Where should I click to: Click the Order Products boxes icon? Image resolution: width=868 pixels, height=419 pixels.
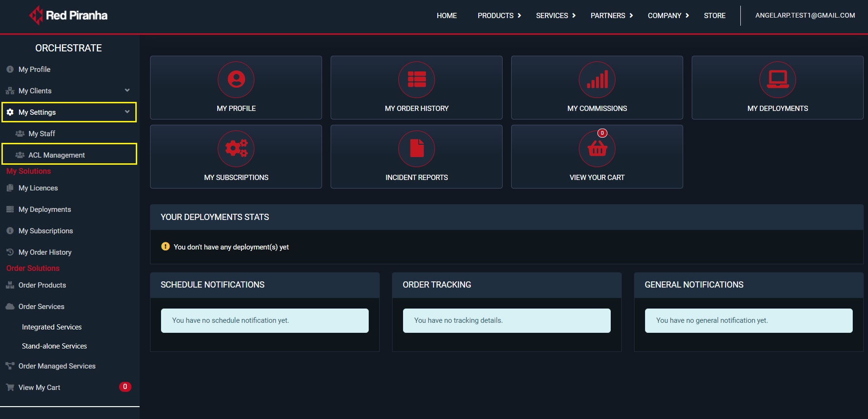[10, 285]
